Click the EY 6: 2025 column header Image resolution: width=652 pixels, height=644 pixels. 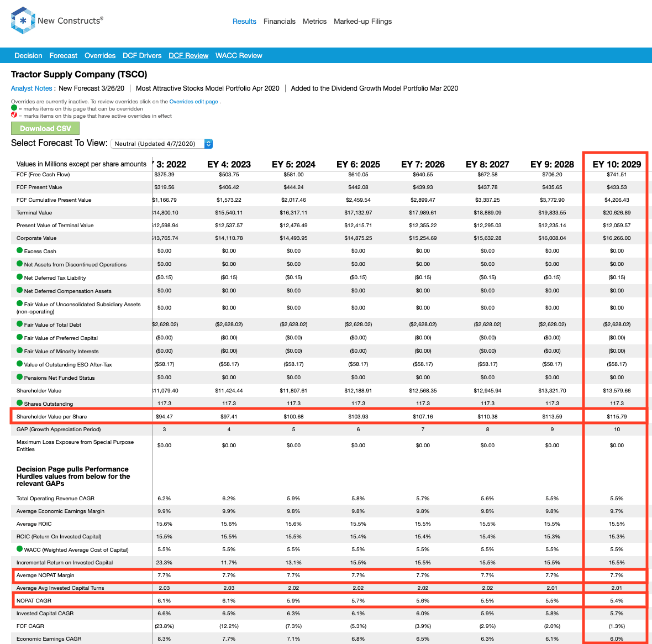359,164
